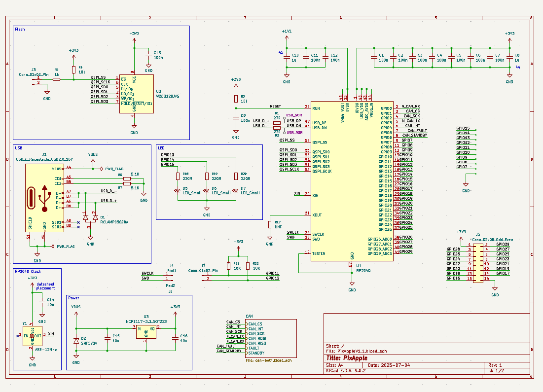Screen dimensions: 543x392
Task: Select the U3 NCP1117 regulator symbol
Action: coord(146,332)
